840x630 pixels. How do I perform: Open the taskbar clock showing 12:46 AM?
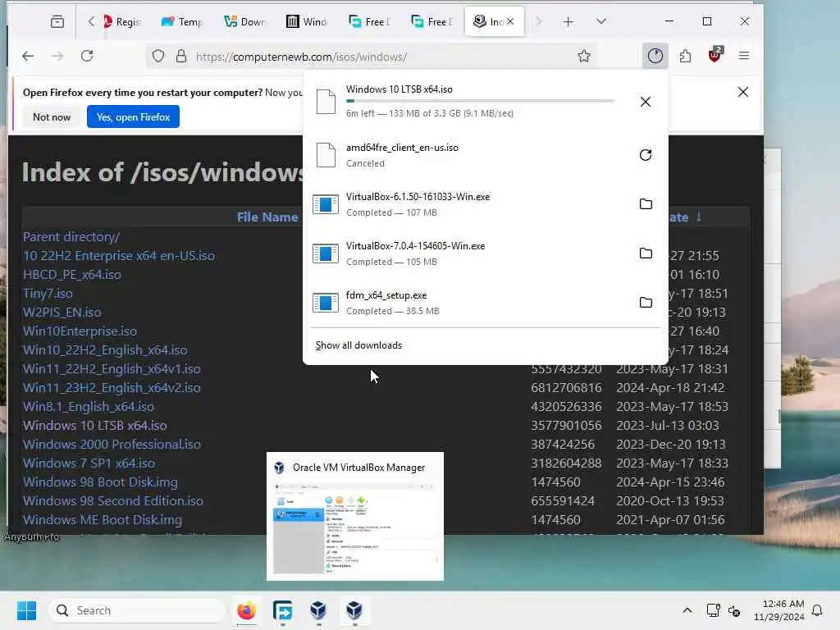click(x=778, y=610)
